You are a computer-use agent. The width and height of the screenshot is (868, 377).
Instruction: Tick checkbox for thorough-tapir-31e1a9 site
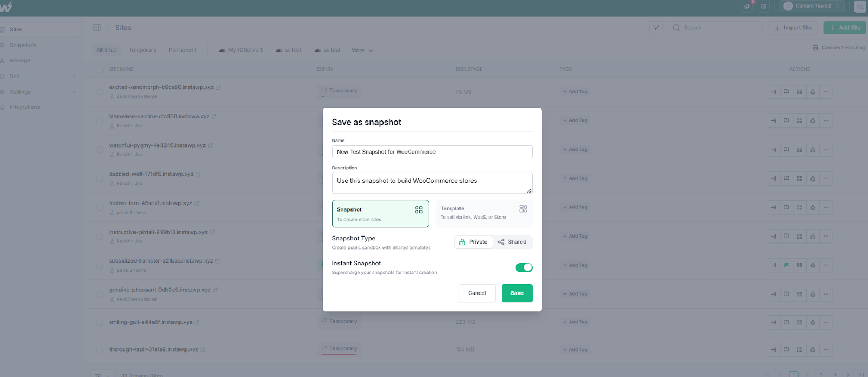coord(99,350)
